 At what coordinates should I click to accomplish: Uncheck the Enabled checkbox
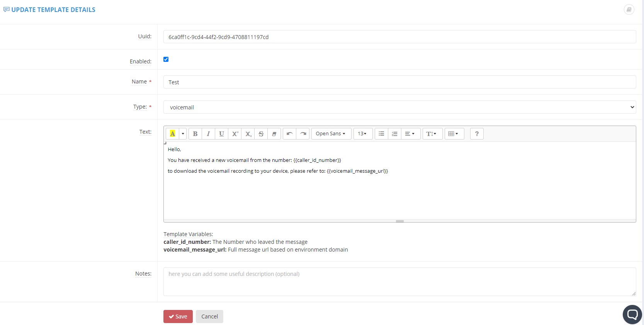point(166,59)
